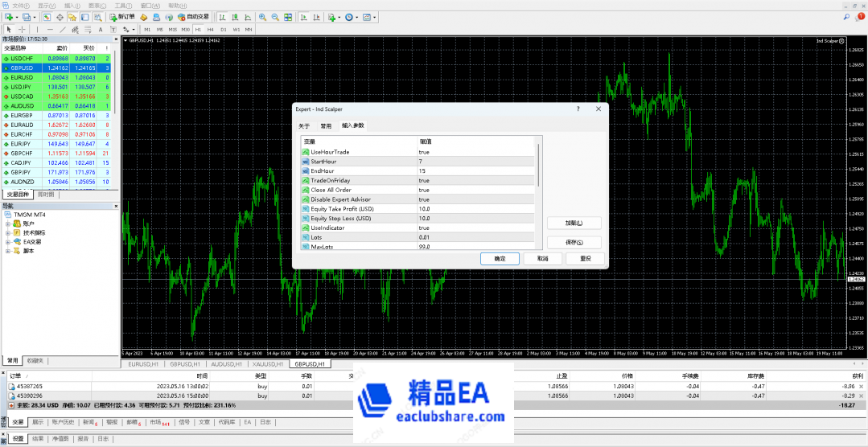The width and height of the screenshot is (868, 447).
Task: Edit the StartHour value field
Action: coord(475,162)
